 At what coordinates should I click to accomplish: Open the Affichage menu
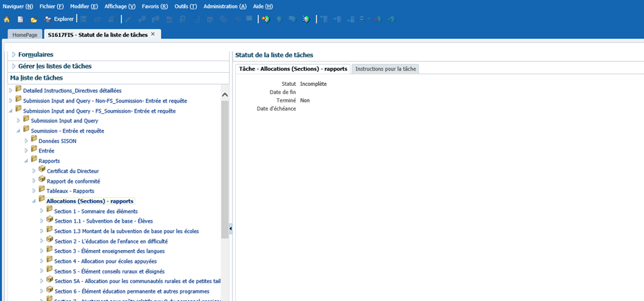click(120, 7)
